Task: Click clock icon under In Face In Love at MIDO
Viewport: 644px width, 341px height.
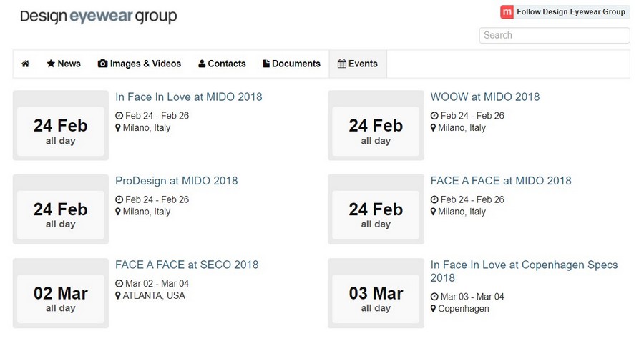Action: [x=119, y=116]
